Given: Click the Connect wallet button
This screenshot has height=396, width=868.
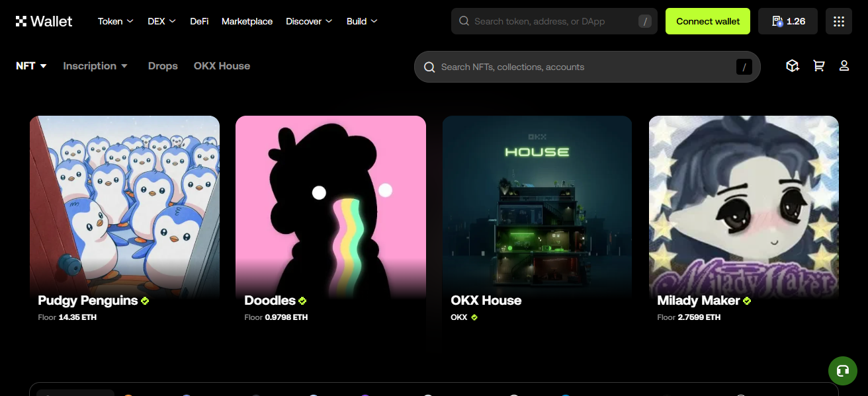Looking at the screenshot, I should [x=708, y=21].
